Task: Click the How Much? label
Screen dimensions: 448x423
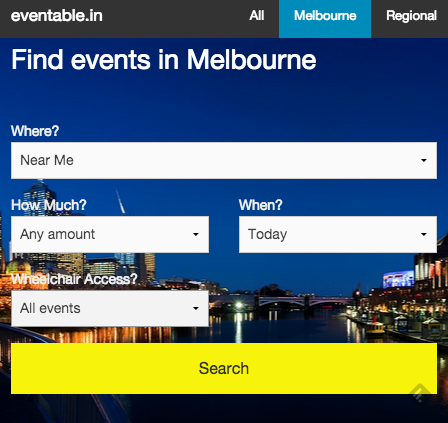Action: click(49, 205)
